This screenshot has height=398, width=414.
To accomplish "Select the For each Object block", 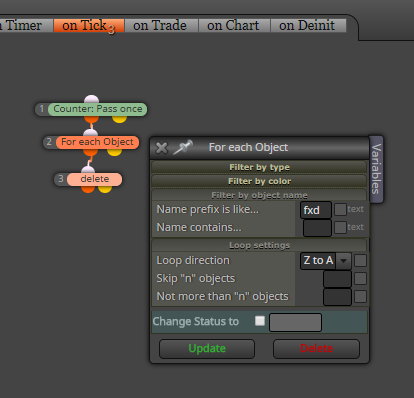I will pos(97,142).
